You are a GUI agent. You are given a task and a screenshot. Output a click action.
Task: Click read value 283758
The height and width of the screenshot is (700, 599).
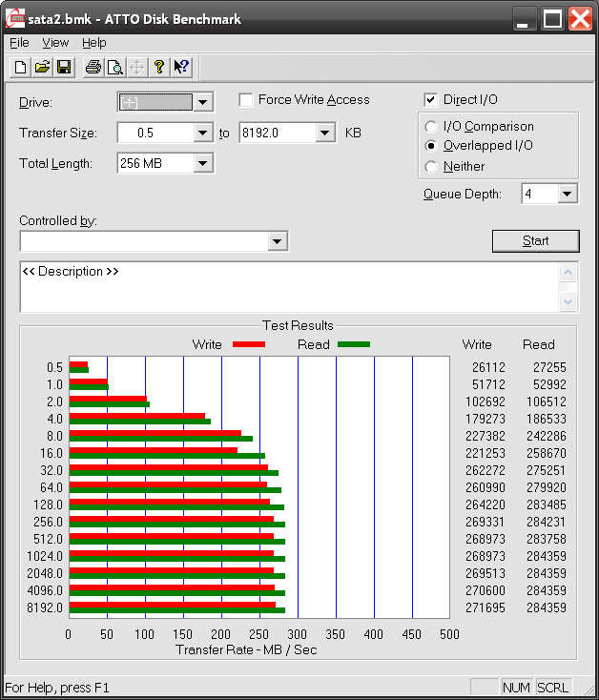click(x=547, y=539)
